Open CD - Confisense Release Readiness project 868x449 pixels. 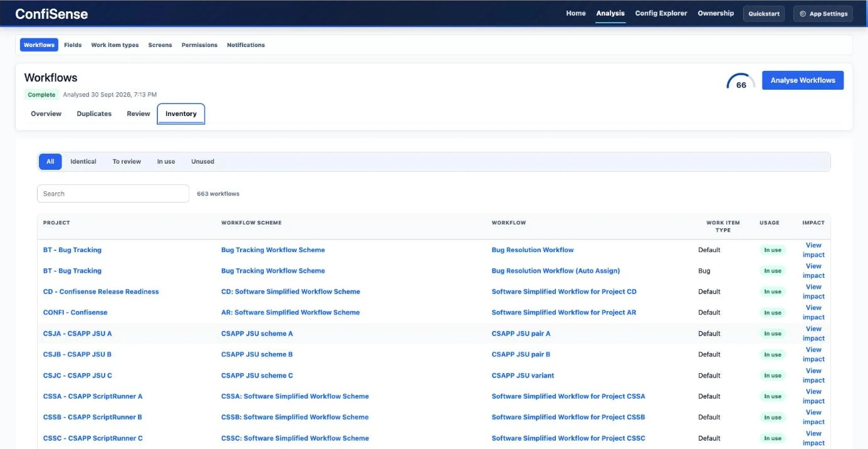(x=101, y=292)
